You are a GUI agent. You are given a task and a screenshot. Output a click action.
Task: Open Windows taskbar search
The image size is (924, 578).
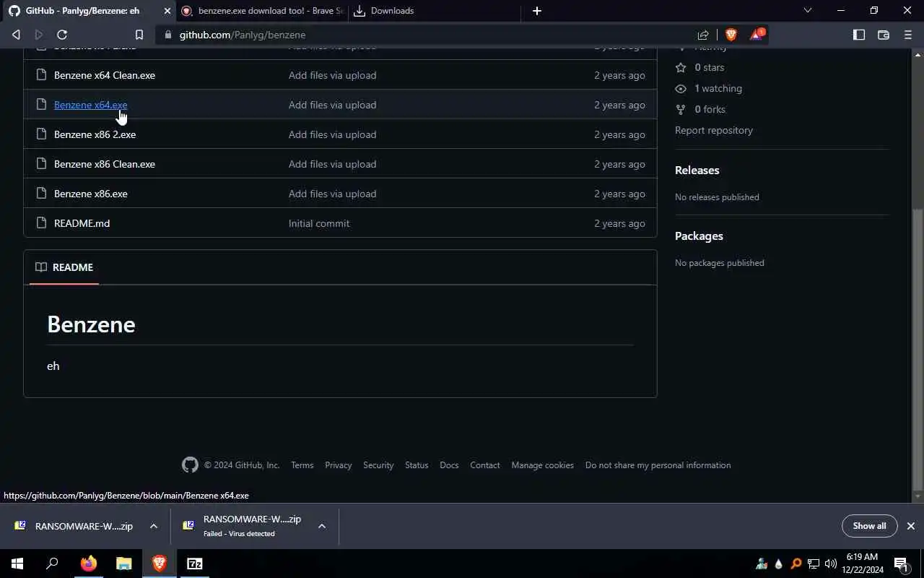pos(52,564)
